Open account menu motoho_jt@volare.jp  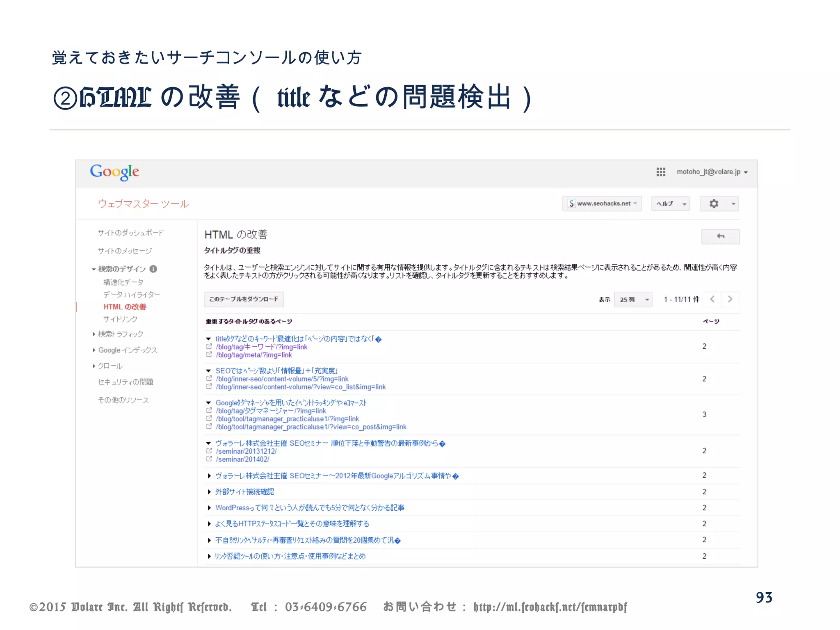pos(712,172)
